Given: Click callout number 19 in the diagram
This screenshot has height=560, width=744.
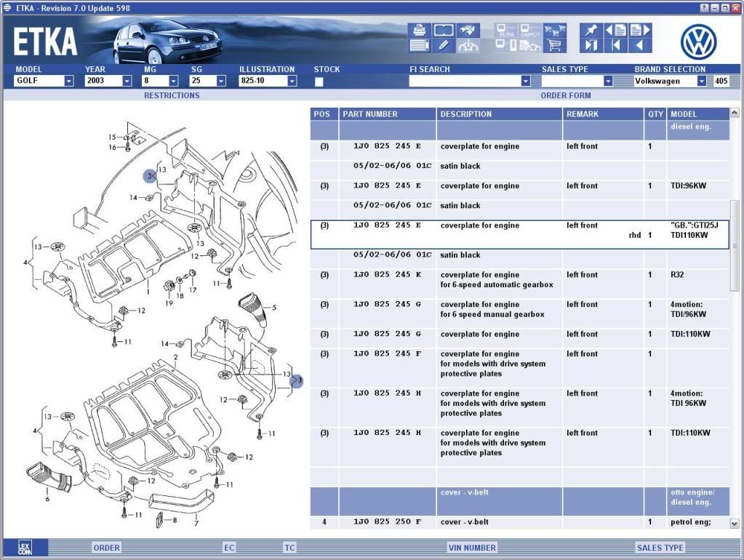Looking at the screenshot, I should pyautogui.click(x=169, y=303).
